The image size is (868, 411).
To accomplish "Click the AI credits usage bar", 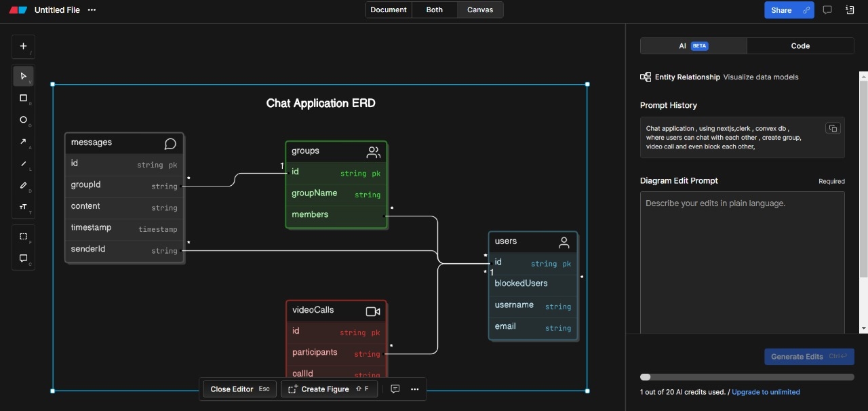I will pyautogui.click(x=747, y=377).
